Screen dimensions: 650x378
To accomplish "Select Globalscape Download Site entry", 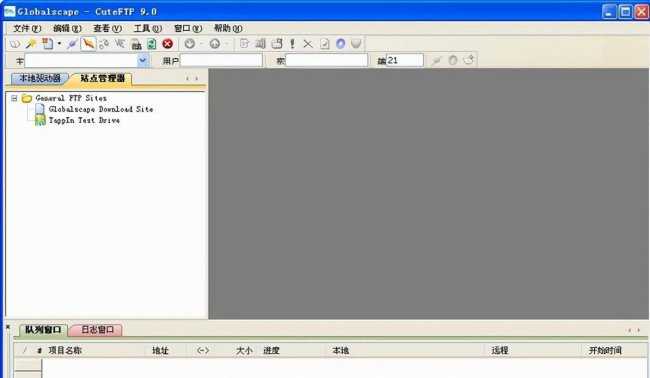I will tap(101, 109).
